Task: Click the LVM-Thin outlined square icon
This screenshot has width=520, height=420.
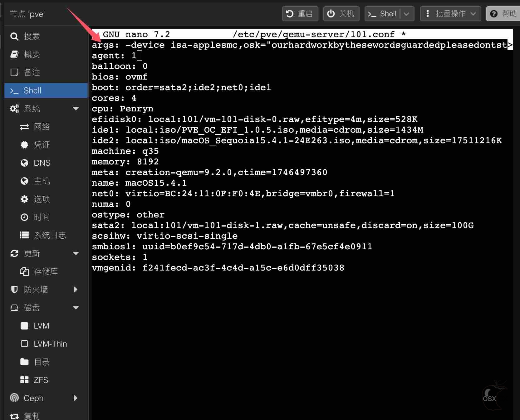Action: coord(24,344)
